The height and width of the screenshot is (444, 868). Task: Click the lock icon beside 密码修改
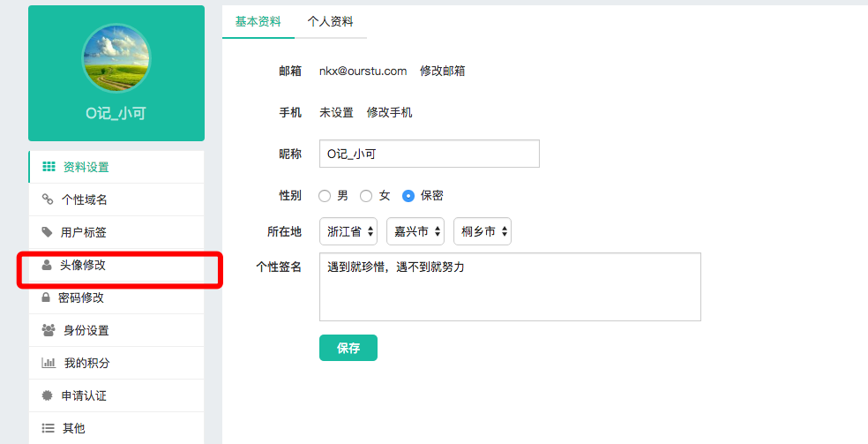point(46,297)
